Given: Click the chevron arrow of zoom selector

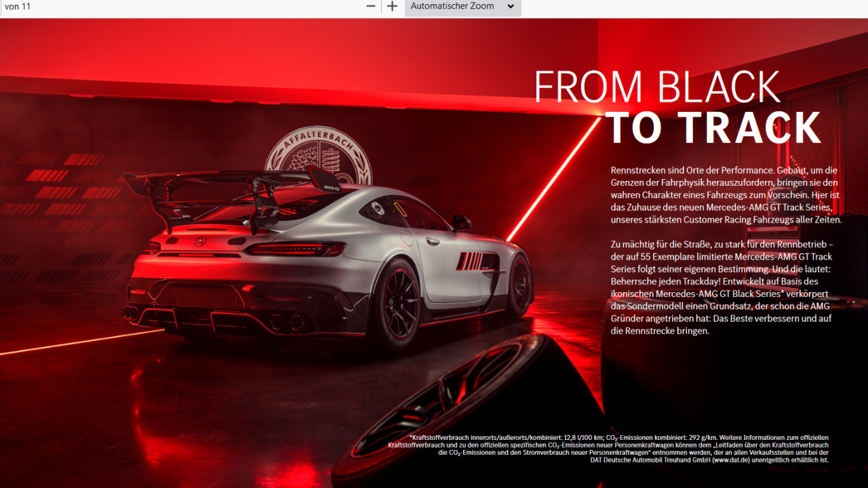Looking at the screenshot, I should (511, 7).
